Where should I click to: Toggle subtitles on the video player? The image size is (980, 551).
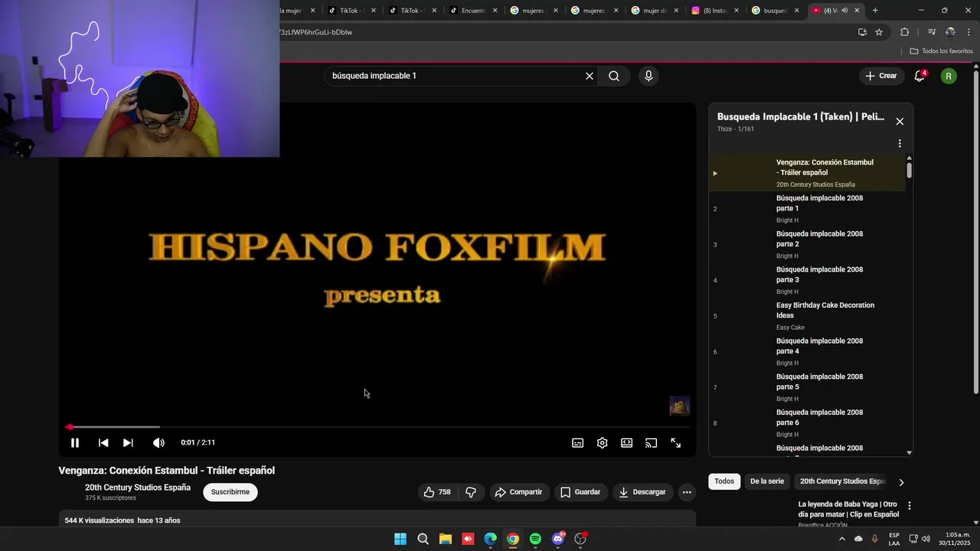coord(578,443)
